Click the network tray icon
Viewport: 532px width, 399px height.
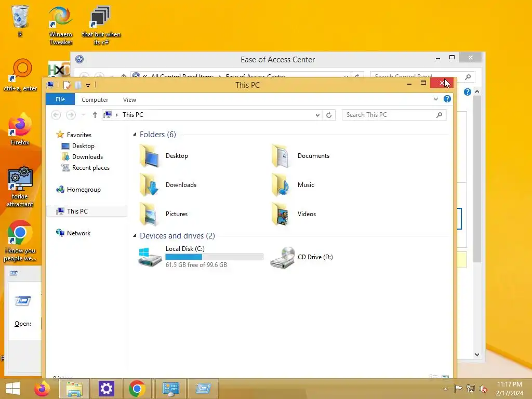tap(471, 389)
